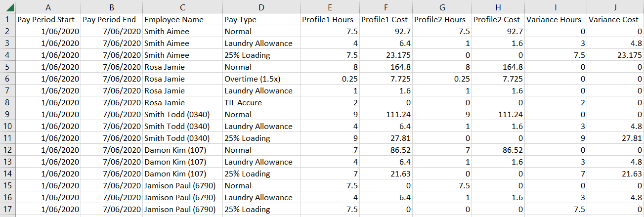
Task: Click the select-all corner triangle
Action: coord(10,7)
